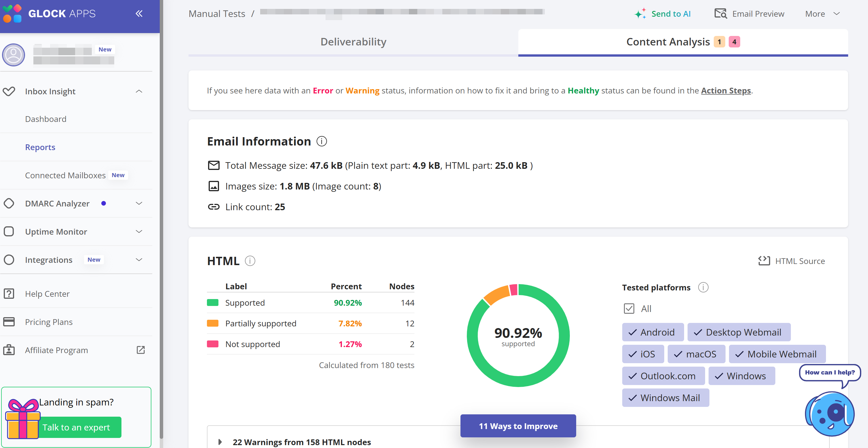Collapse the Inbox Insight menu chevron
Image resolution: width=868 pixels, height=448 pixels.
pyautogui.click(x=139, y=91)
